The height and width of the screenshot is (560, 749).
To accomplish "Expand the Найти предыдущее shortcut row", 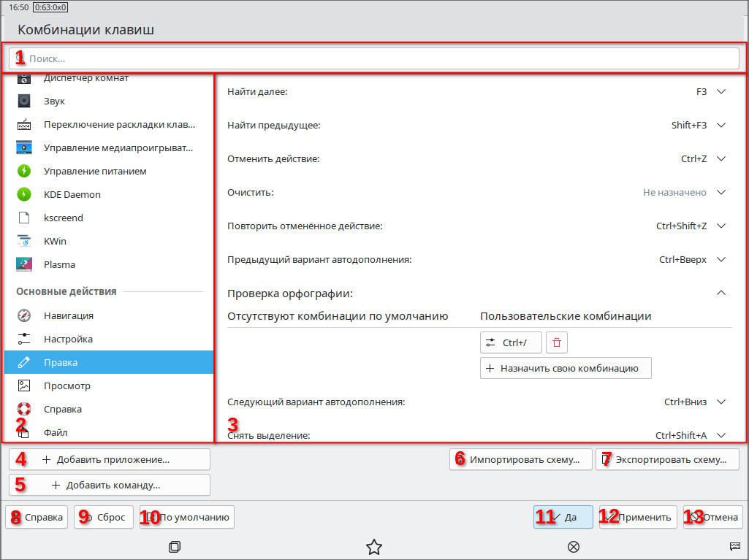I will tap(721, 125).
